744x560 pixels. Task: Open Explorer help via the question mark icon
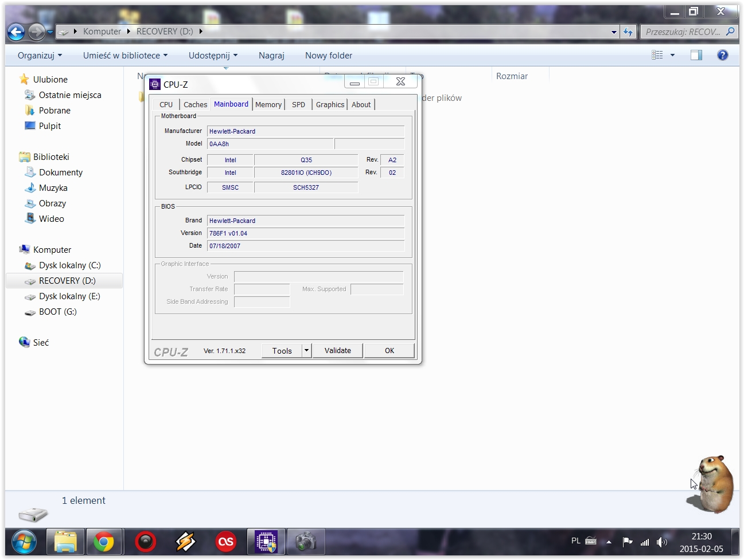click(x=723, y=55)
